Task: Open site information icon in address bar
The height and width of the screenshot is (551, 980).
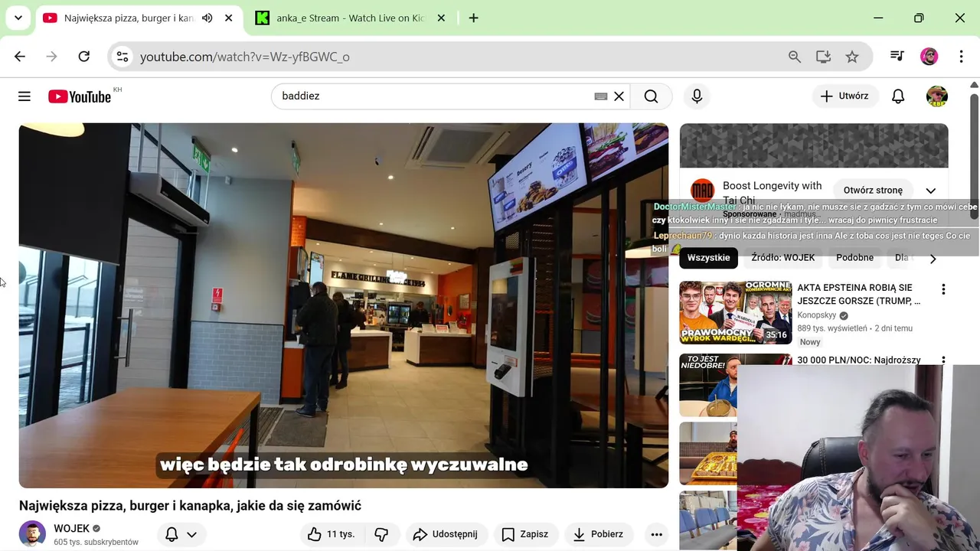Action: 122,56
